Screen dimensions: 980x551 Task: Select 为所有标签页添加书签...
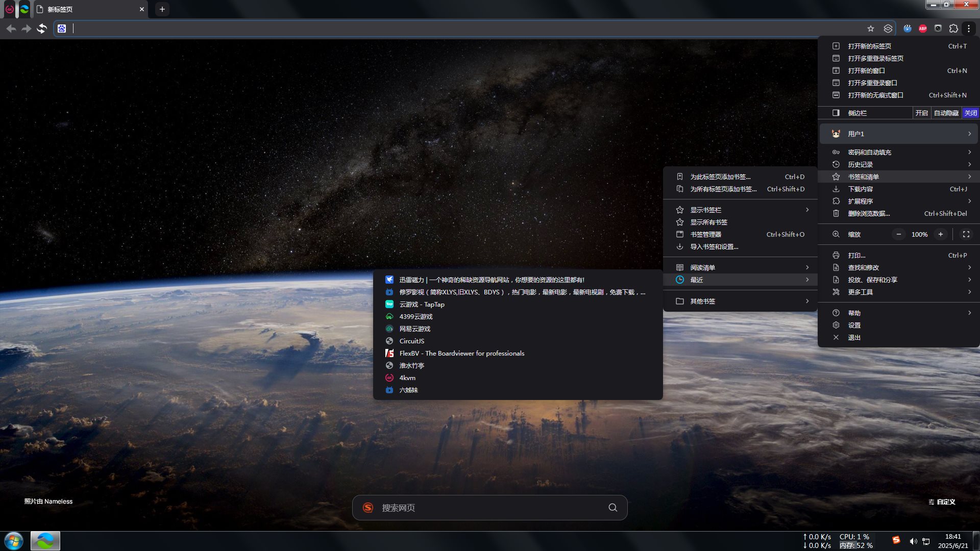[x=740, y=189]
